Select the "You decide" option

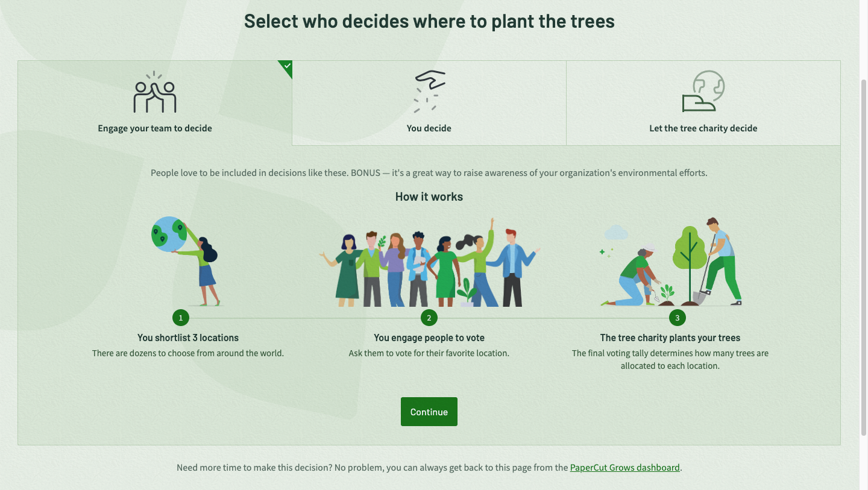point(429,128)
